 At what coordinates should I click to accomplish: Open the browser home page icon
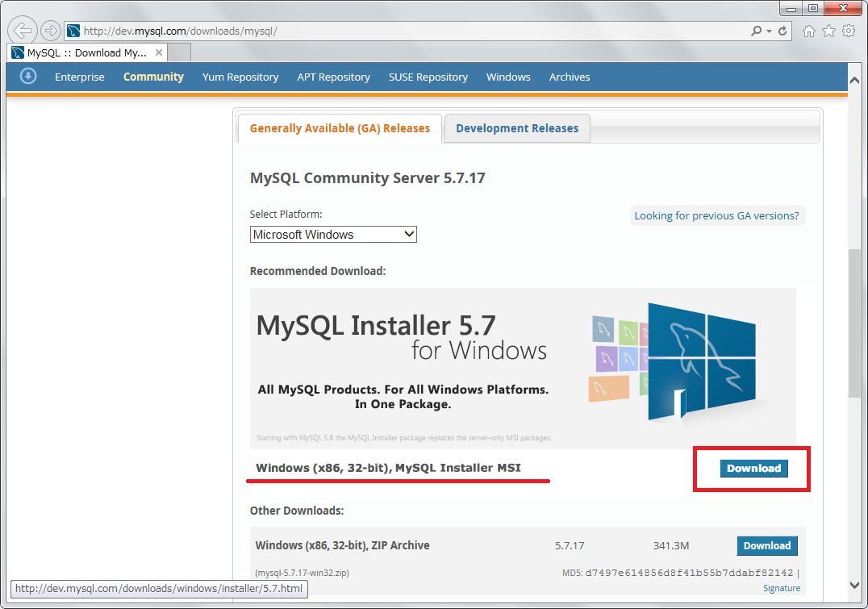(x=809, y=31)
